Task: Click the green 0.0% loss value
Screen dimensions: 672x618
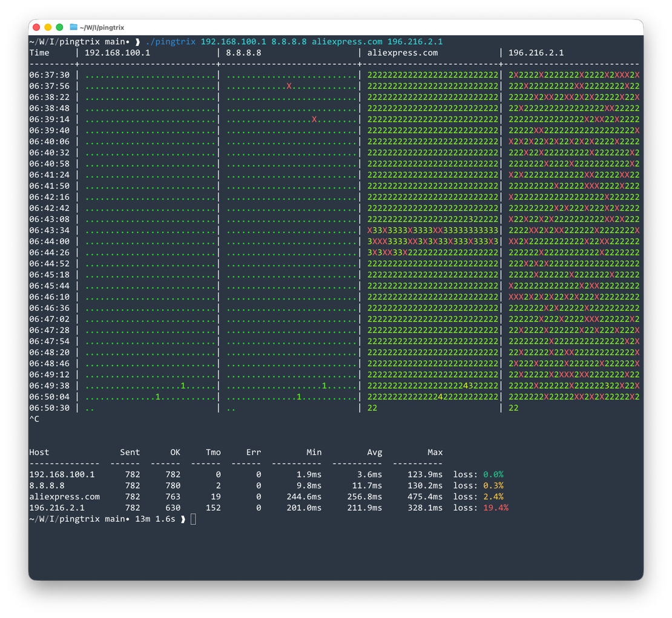Action: tap(493, 475)
